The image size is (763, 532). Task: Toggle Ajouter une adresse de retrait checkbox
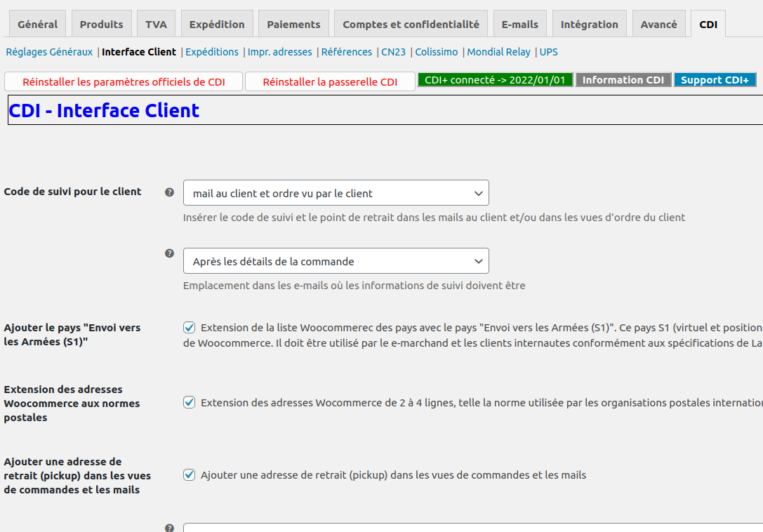pyautogui.click(x=190, y=474)
